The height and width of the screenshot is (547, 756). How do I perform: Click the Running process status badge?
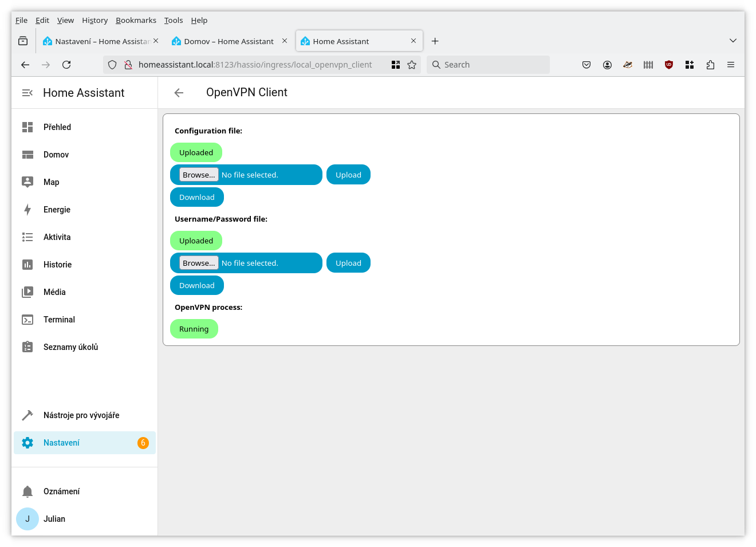194,329
